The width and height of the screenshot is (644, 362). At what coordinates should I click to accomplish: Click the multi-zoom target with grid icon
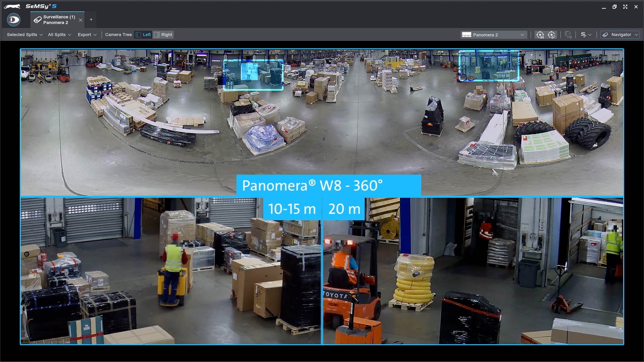pyautogui.click(x=540, y=35)
